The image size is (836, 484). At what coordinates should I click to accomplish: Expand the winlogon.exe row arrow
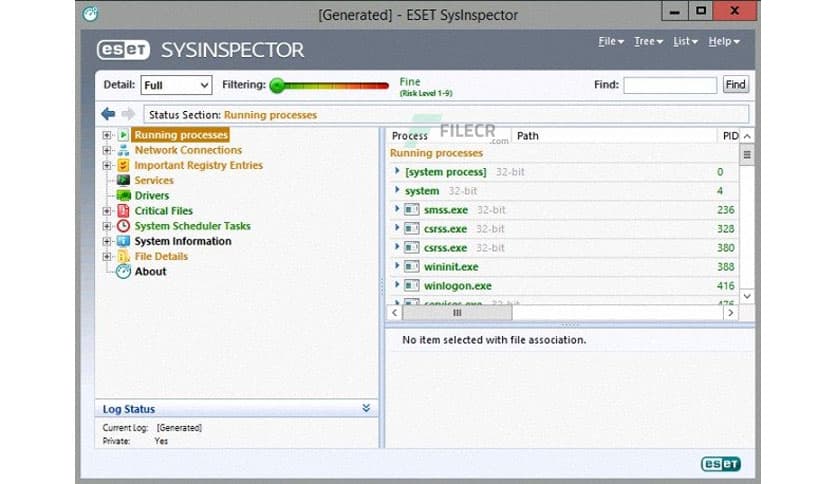[397, 285]
